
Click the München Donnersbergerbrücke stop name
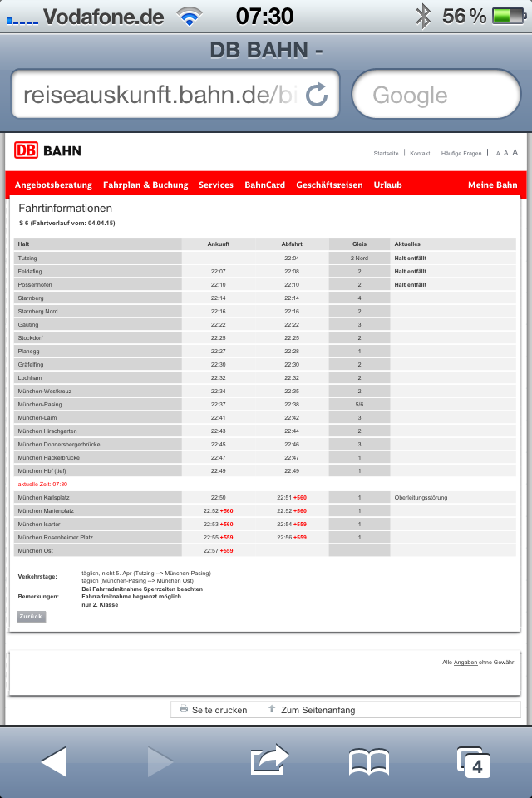pyautogui.click(x=59, y=444)
